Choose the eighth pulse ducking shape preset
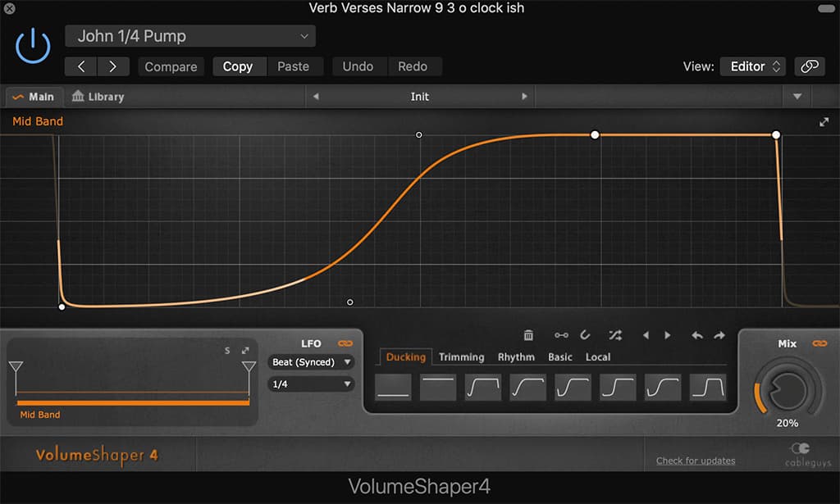840x504 pixels. click(708, 388)
